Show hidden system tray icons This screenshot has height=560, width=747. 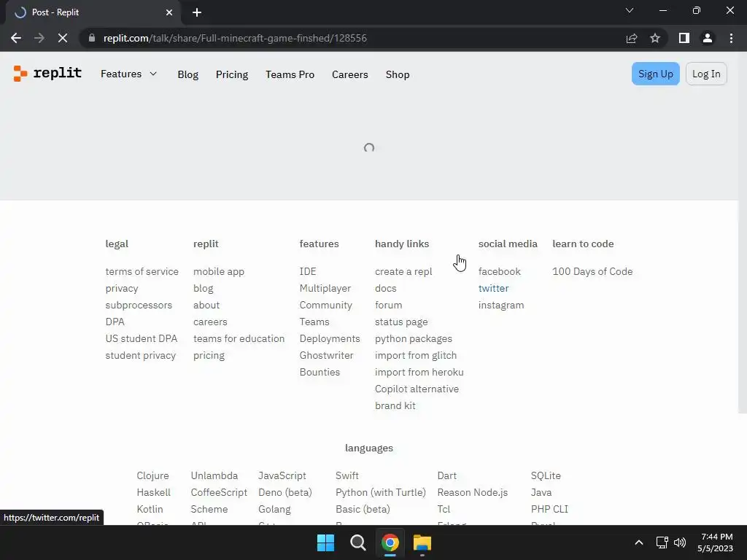click(639, 542)
